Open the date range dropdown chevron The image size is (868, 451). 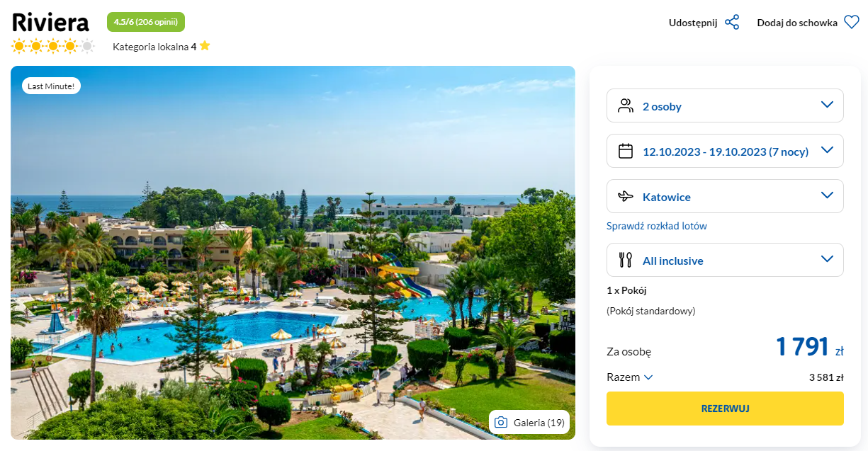pyautogui.click(x=827, y=150)
